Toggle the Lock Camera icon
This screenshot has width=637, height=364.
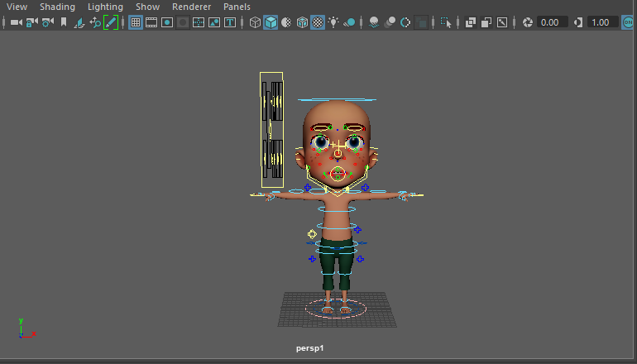[31, 22]
